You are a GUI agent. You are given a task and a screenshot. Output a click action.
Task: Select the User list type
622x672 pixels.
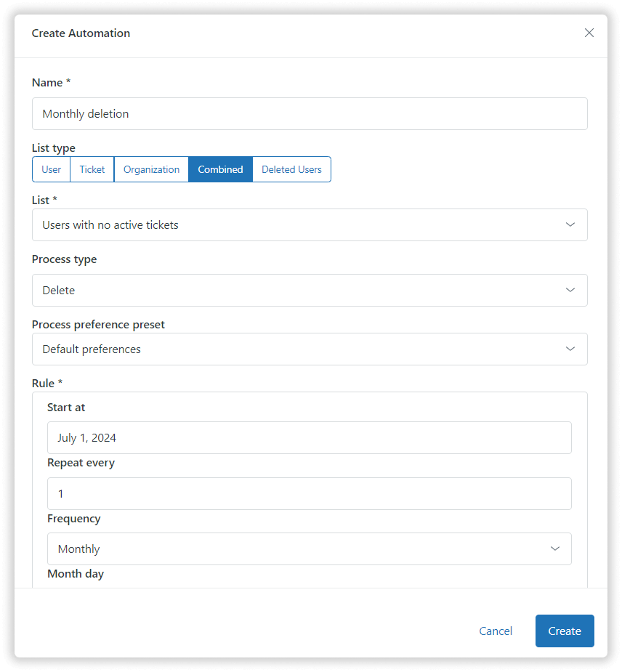[52, 169]
